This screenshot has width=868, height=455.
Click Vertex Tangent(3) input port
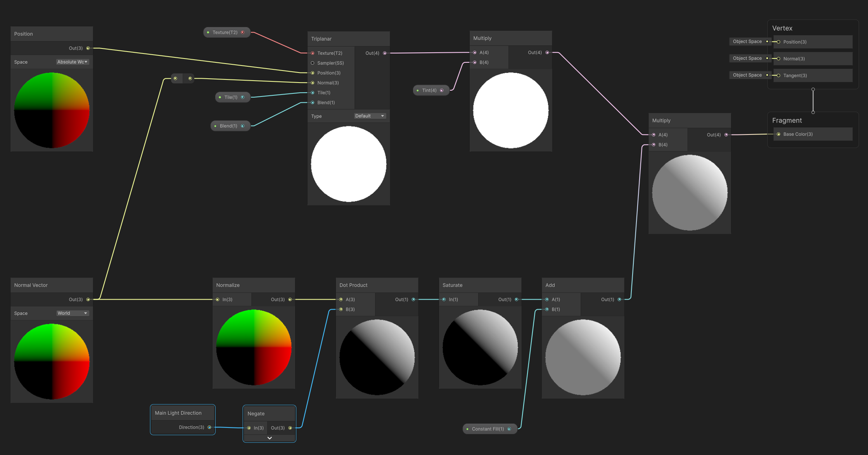point(778,76)
